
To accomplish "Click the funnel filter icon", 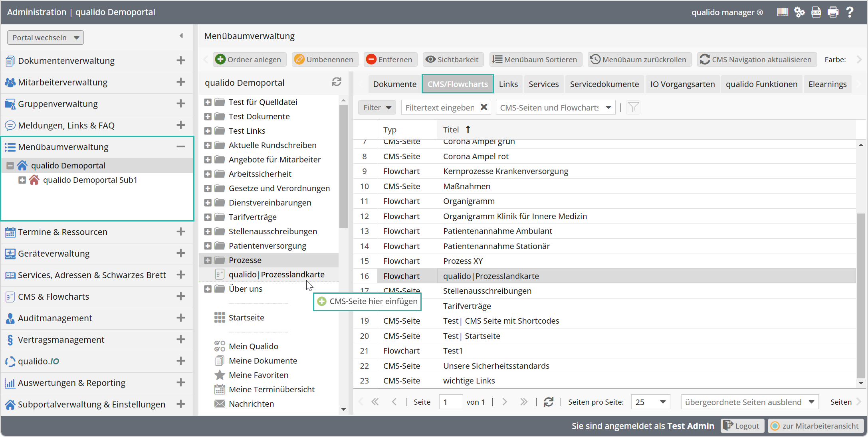I will pos(633,107).
